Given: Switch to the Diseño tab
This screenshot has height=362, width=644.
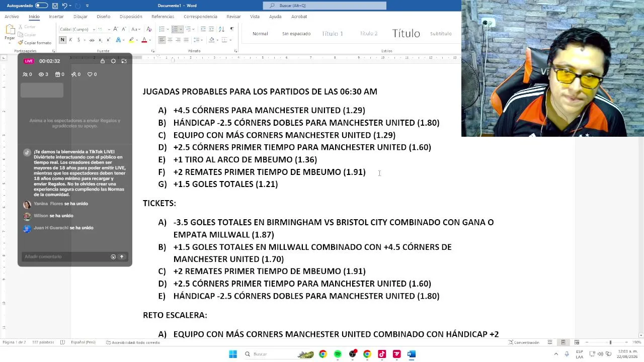Looking at the screenshot, I should pyautogui.click(x=103, y=17).
